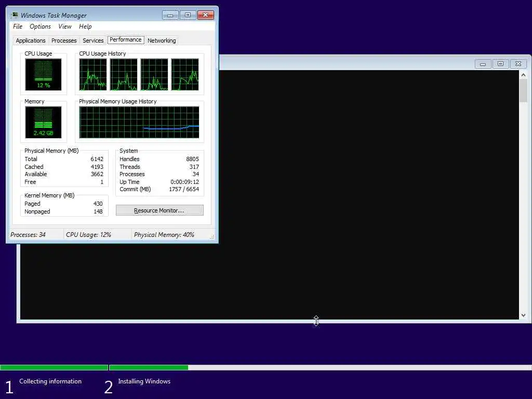Click the Commit value 1757 / 6654
532x399 pixels.
[184, 189]
